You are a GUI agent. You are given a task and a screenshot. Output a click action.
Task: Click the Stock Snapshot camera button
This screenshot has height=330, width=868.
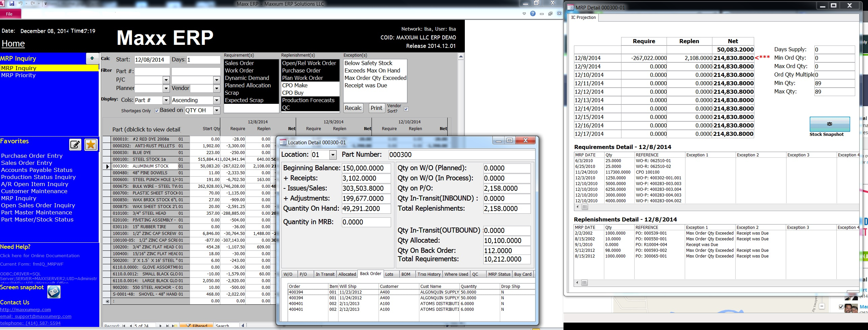pos(830,124)
